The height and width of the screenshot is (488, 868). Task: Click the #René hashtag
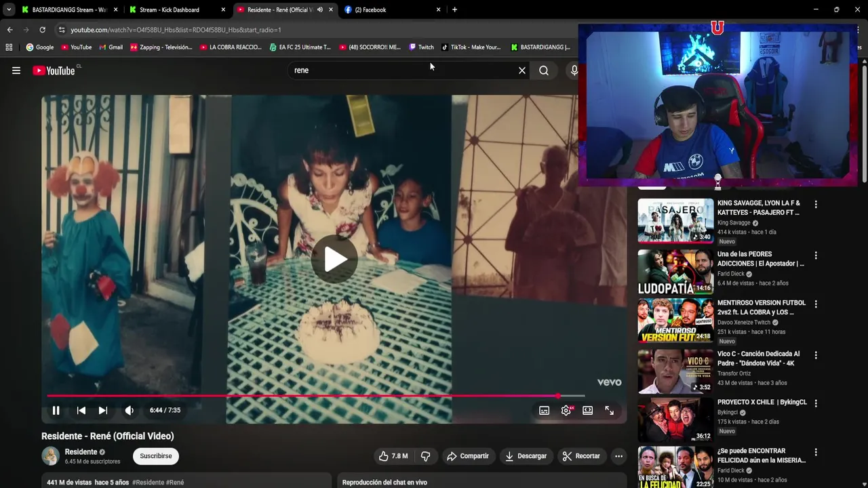175,483
